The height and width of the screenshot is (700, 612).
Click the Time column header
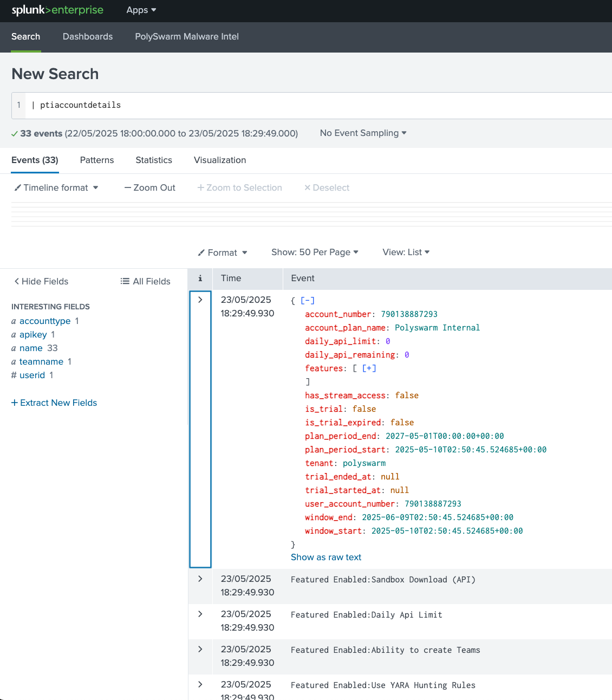[231, 278]
